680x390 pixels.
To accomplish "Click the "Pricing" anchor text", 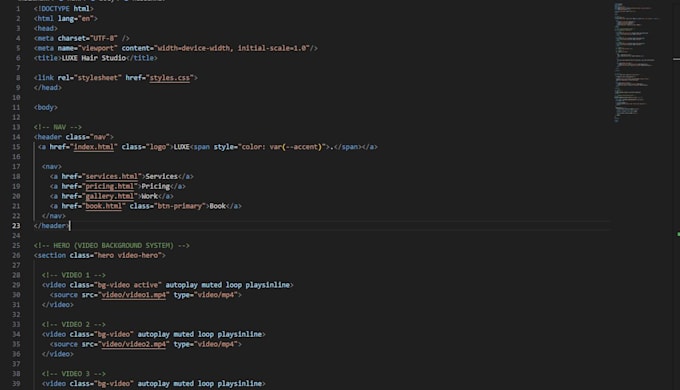I will point(156,187).
